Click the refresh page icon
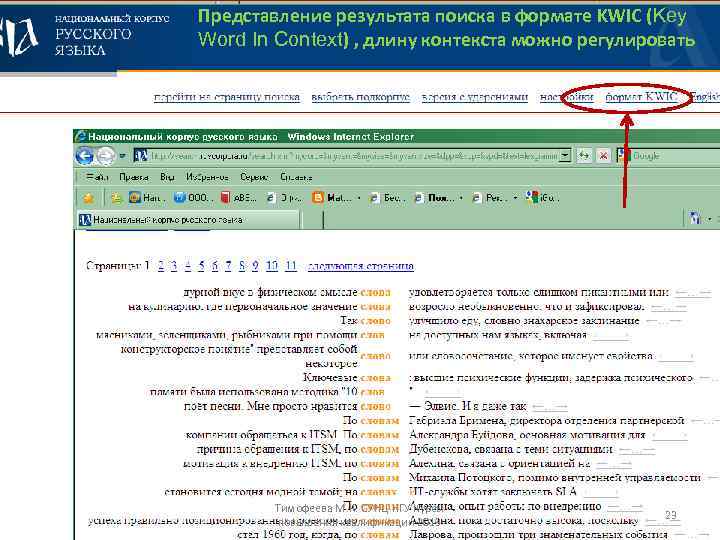The image size is (720, 540). tap(584, 156)
